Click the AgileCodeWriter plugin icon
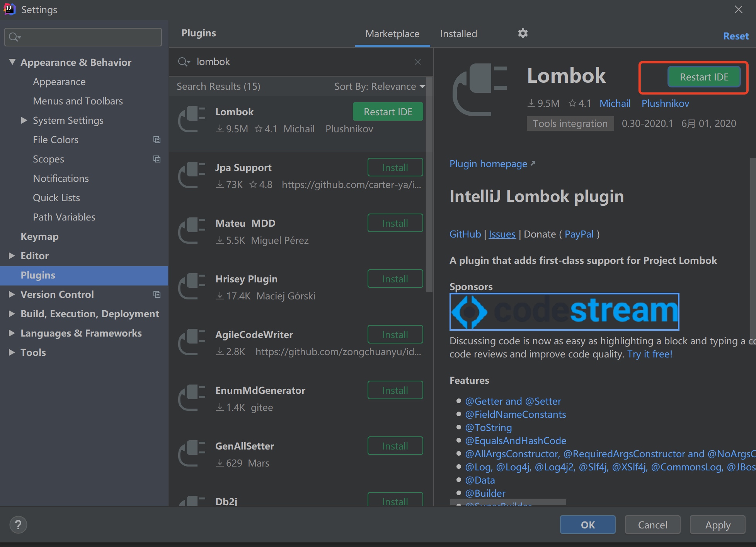This screenshot has width=756, height=547. tap(192, 343)
